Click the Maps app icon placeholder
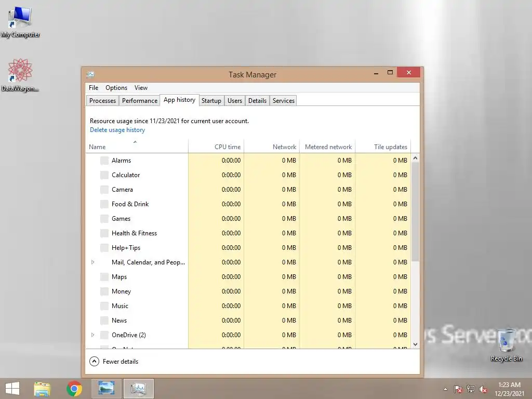The width and height of the screenshot is (532, 399). pyautogui.click(x=104, y=277)
